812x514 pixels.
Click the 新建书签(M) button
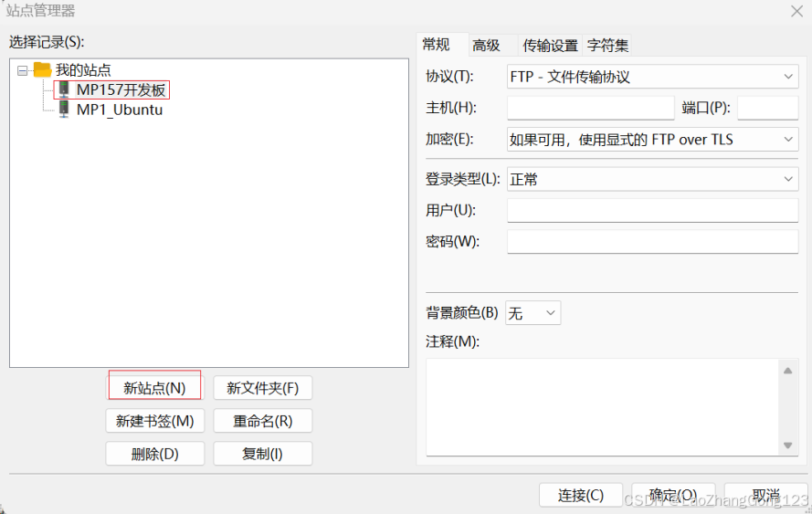point(155,421)
